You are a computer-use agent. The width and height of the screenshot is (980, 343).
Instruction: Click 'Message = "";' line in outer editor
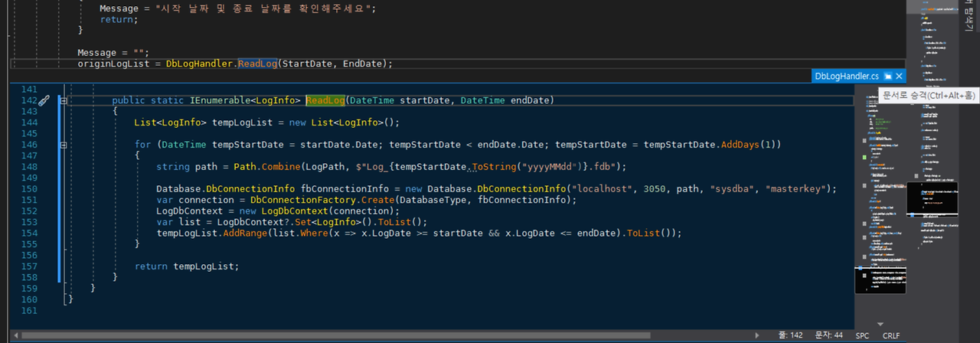[113, 53]
